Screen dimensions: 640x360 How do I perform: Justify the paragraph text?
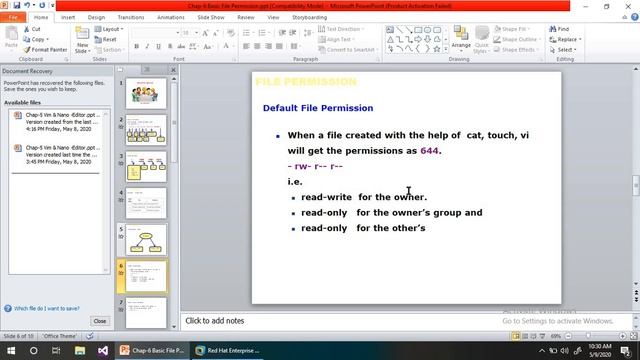[x=279, y=47]
